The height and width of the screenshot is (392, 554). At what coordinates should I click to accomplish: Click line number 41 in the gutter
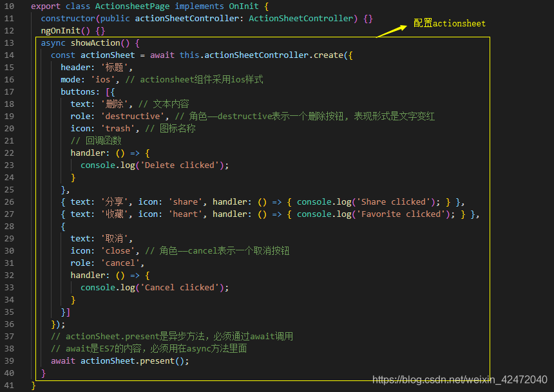[x=9, y=385]
